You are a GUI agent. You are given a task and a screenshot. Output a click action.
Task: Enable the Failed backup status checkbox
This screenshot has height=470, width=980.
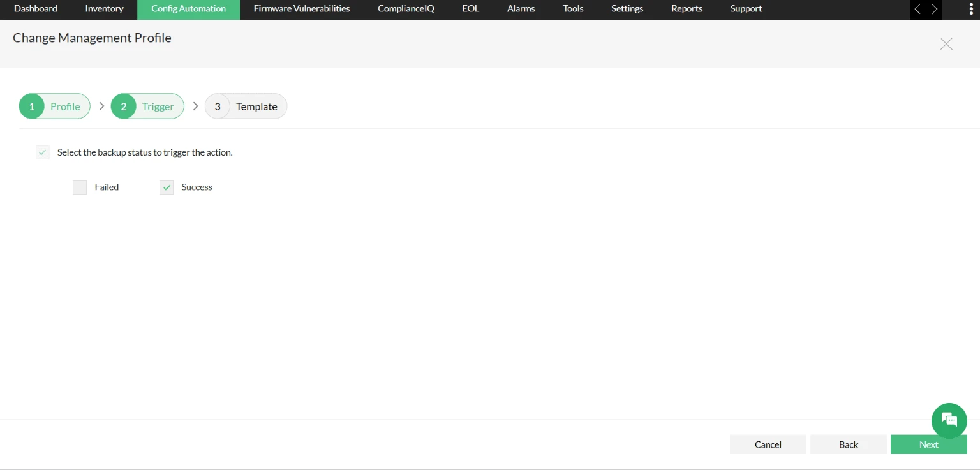tap(80, 187)
